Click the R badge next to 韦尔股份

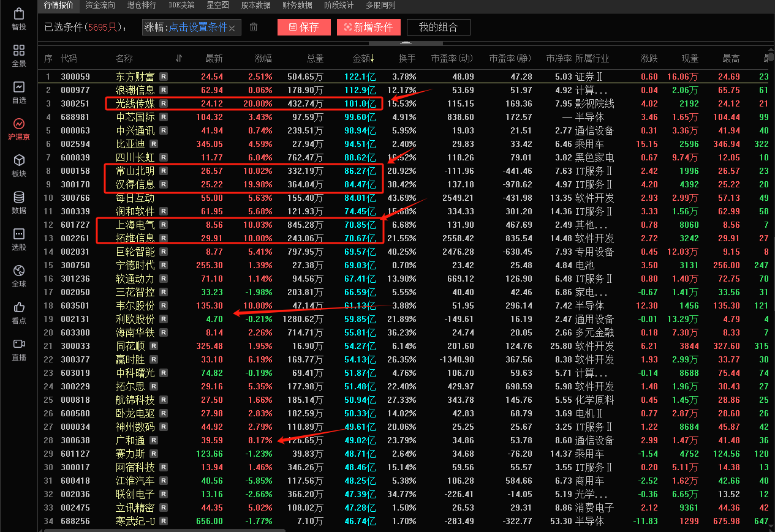(164, 305)
